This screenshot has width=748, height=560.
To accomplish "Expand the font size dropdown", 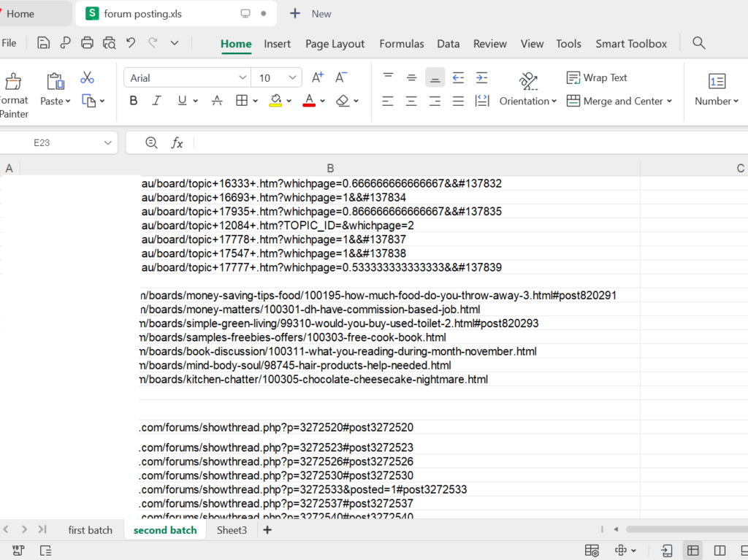I will point(292,78).
